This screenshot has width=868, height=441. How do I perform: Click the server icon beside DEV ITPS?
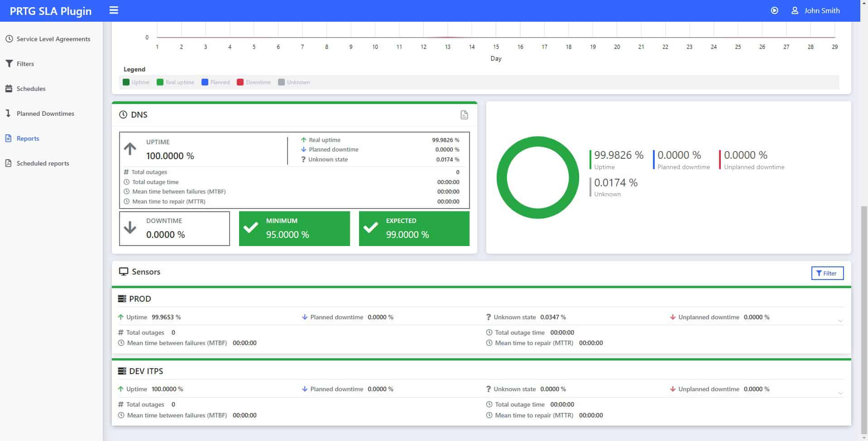[122, 371]
